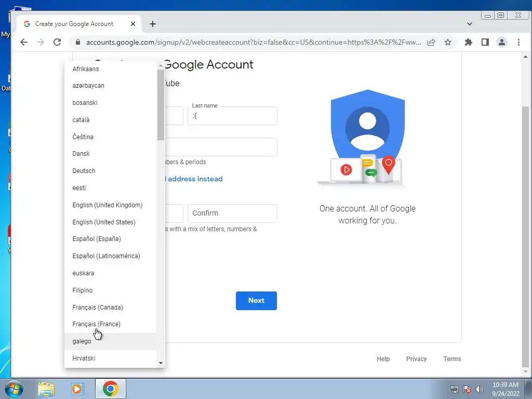532x399 pixels.
Task: Click the lock icon in address bar
Action: click(x=78, y=42)
